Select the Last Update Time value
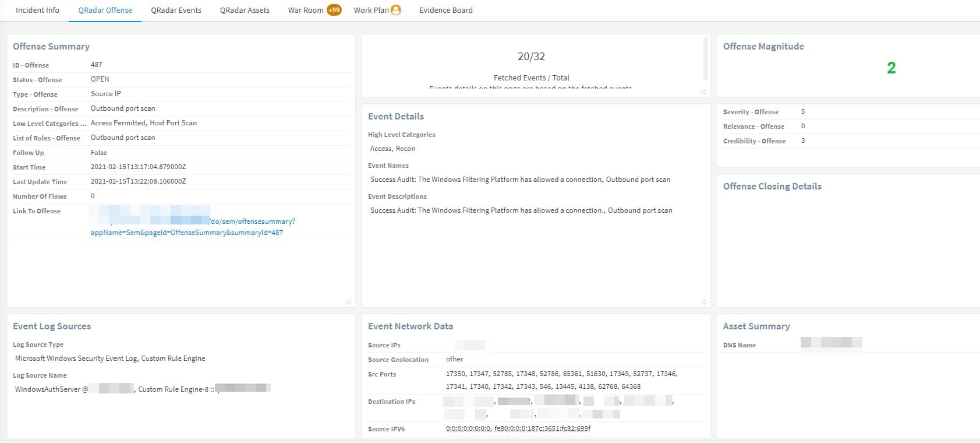The width and height of the screenshot is (980, 443). pyautogui.click(x=139, y=181)
